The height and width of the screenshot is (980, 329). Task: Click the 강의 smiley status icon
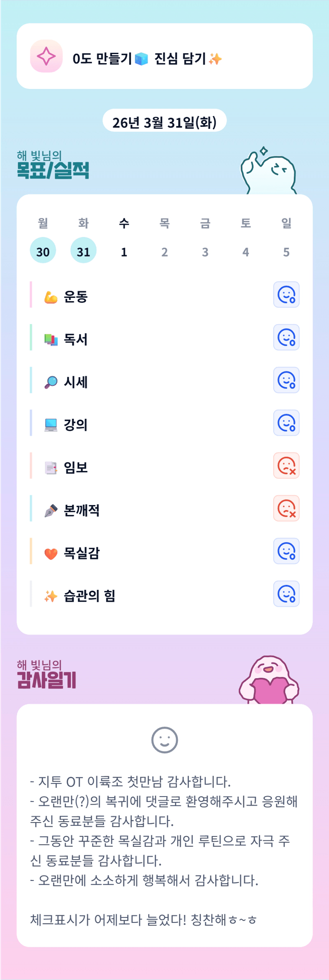pos(286,423)
